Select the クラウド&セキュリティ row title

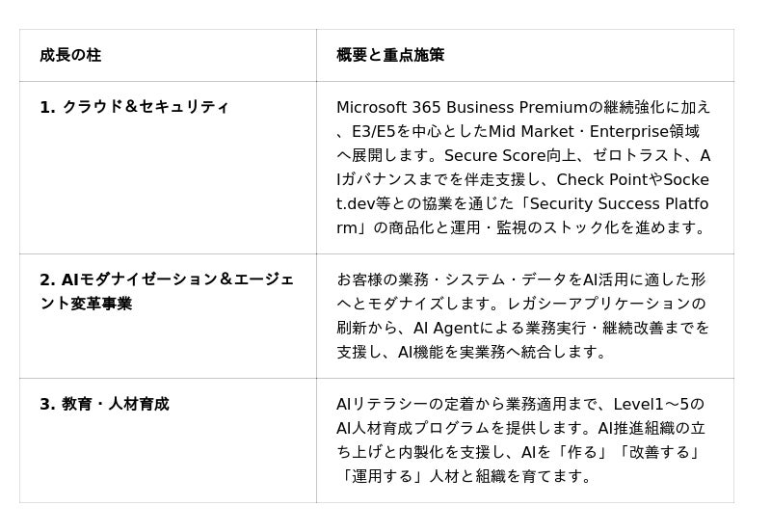coord(134,107)
